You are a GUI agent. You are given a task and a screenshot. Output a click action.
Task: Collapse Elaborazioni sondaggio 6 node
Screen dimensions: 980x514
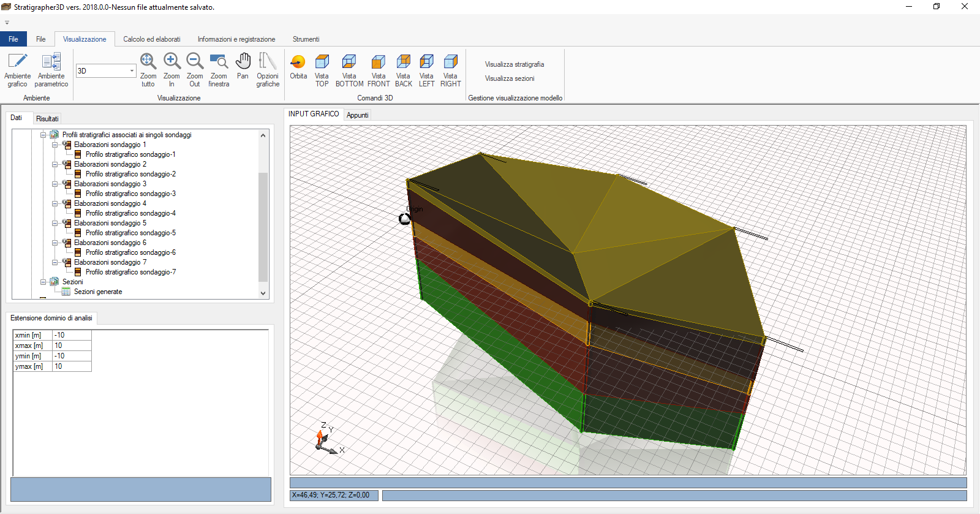55,243
